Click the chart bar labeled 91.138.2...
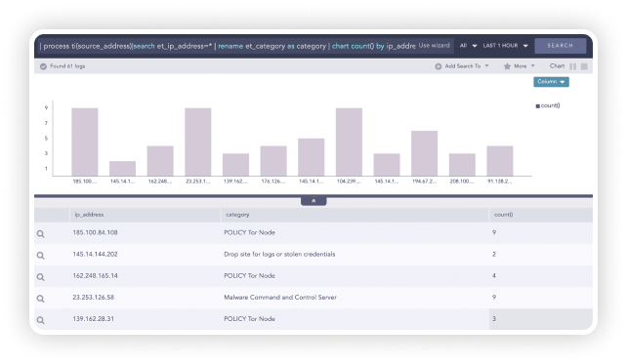Viewport: 627px width, 364px height. pos(500,161)
